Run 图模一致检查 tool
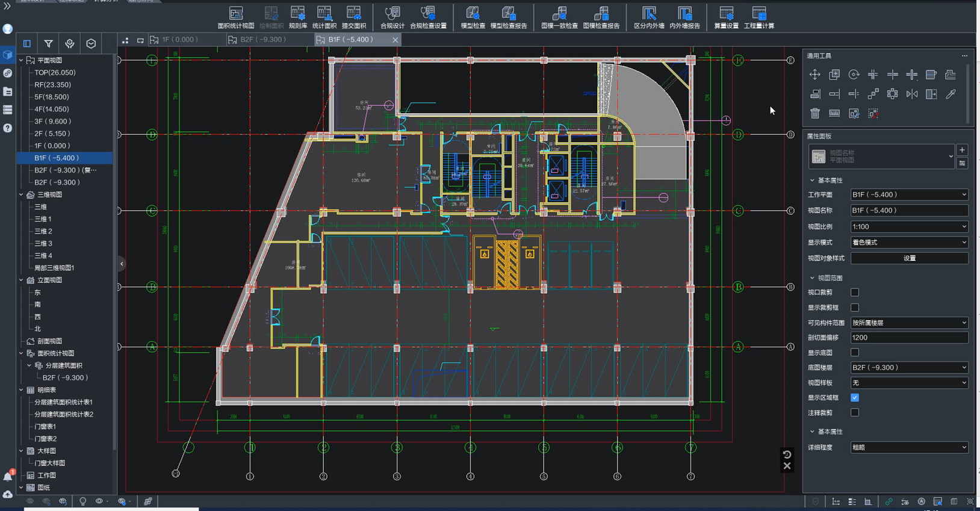This screenshot has height=511, width=980. [559, 17]
